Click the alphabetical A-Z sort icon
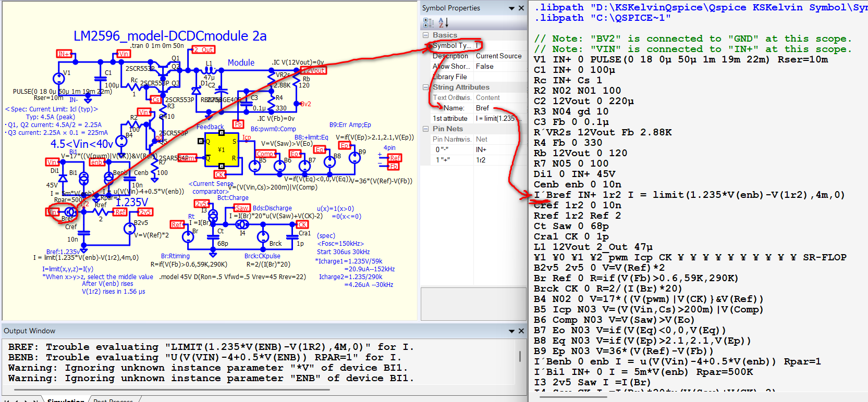 [x=443, y=22]
